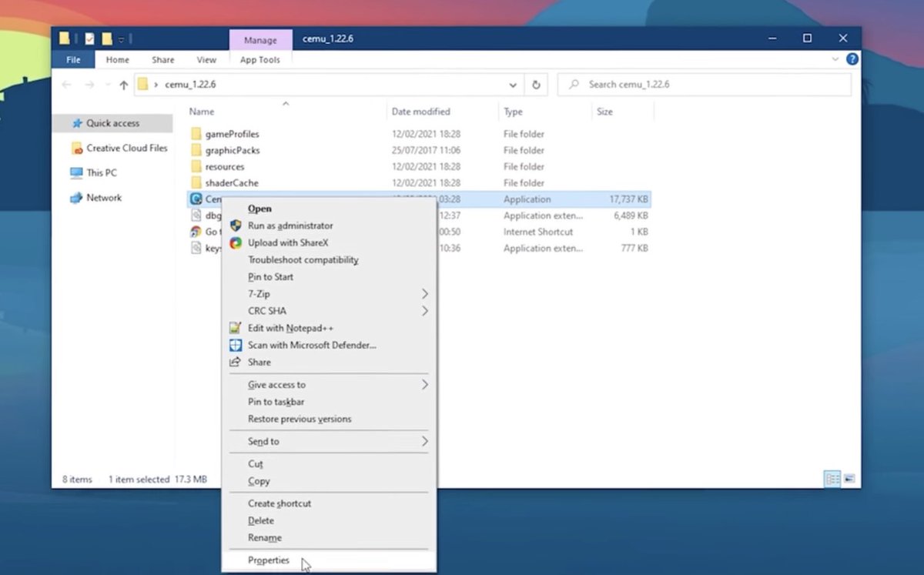This screenshot has height=575, width=924.
Task: Refresh the folder view
Action: pyautogui.click(x=536, y=85)
